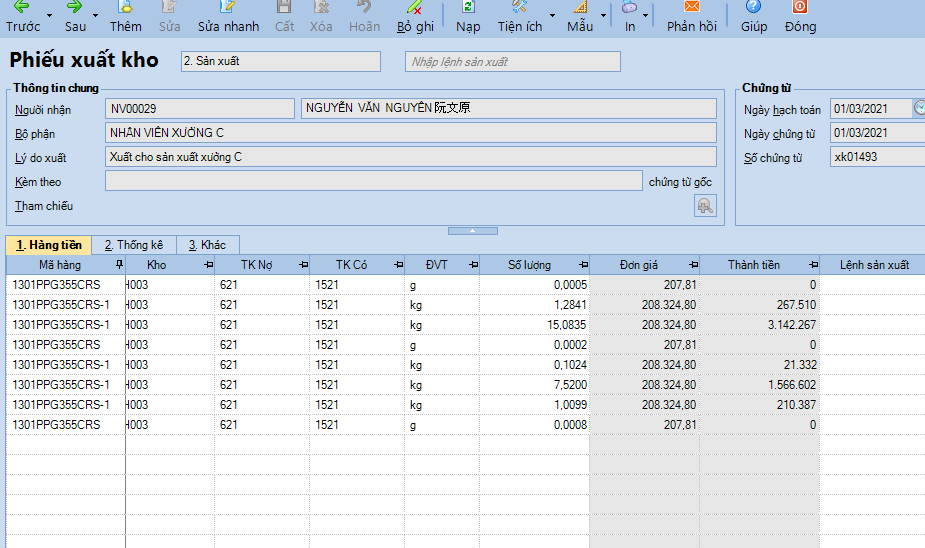
Task: Close the form with Đóng
Action: [x=800, y=17]
